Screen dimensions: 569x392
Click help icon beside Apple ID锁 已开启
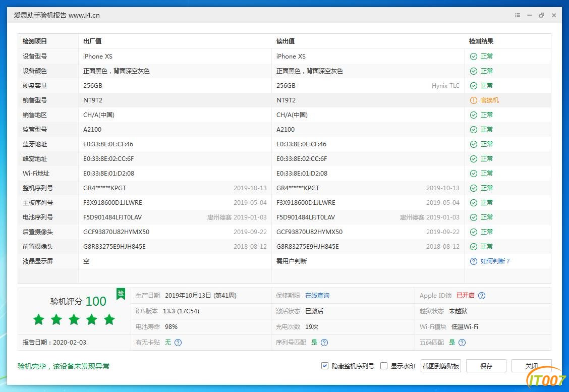pyautogui.click(x=482, y=296)
